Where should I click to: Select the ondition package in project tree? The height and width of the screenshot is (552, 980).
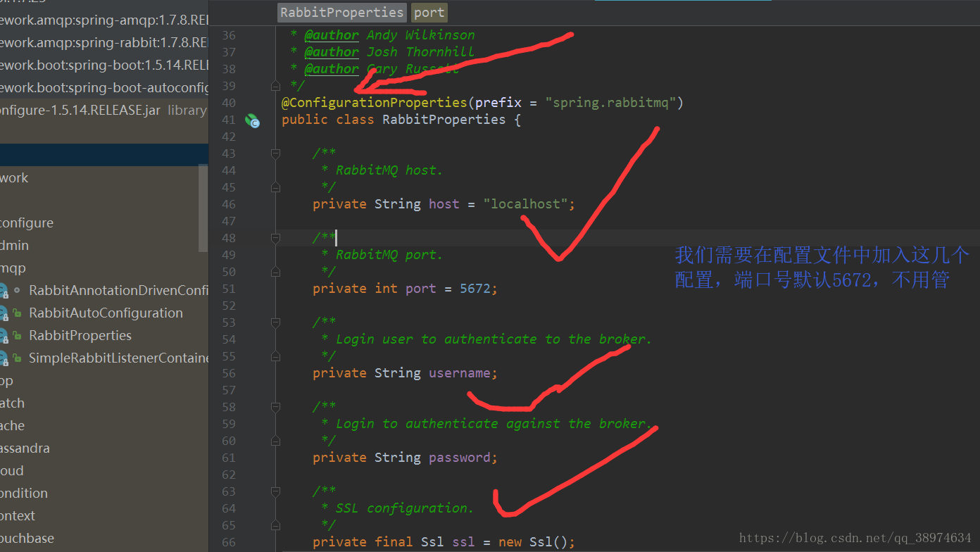point(24,494)
